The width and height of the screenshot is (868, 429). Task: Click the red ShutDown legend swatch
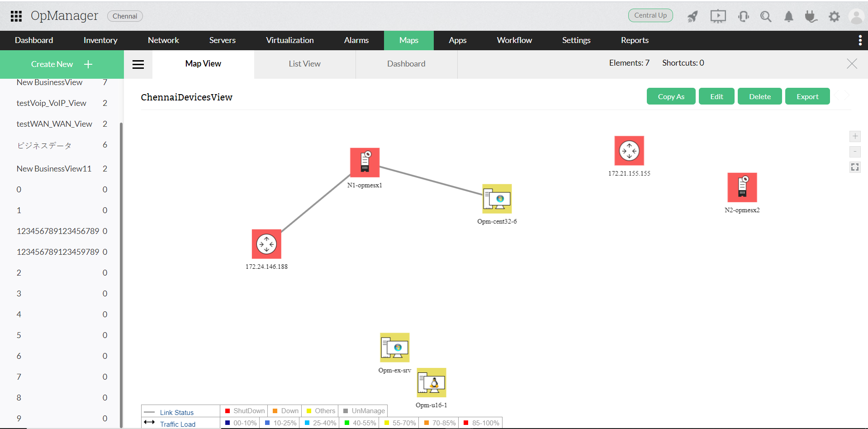(228, 411)
